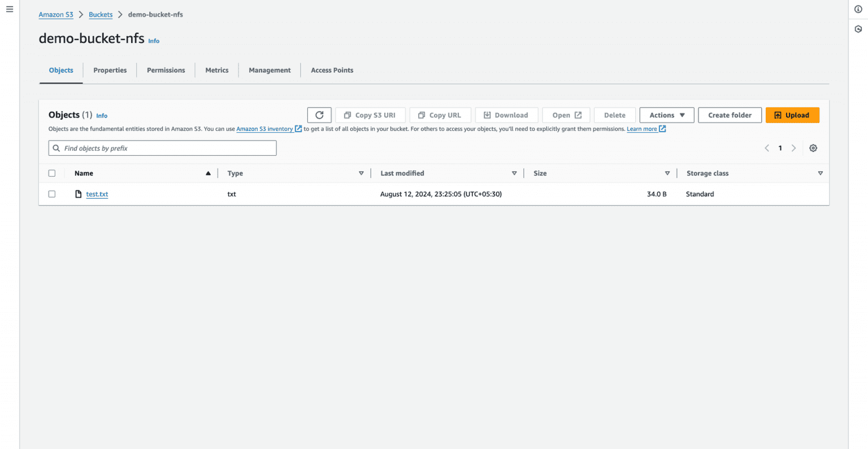This screenshot has width=868, height=449.
Task: Open the navigation hamburger menu icon
Action: [9, 8]
